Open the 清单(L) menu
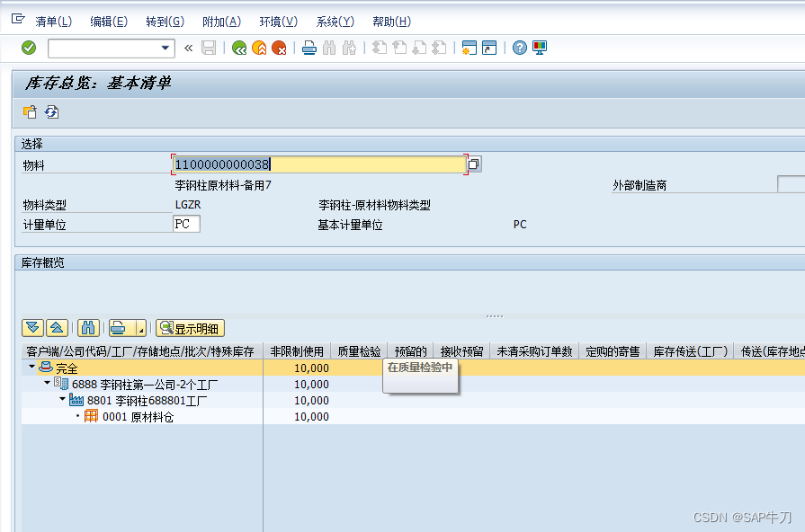This screenshot has height=532, width=805. click(53, 22)
